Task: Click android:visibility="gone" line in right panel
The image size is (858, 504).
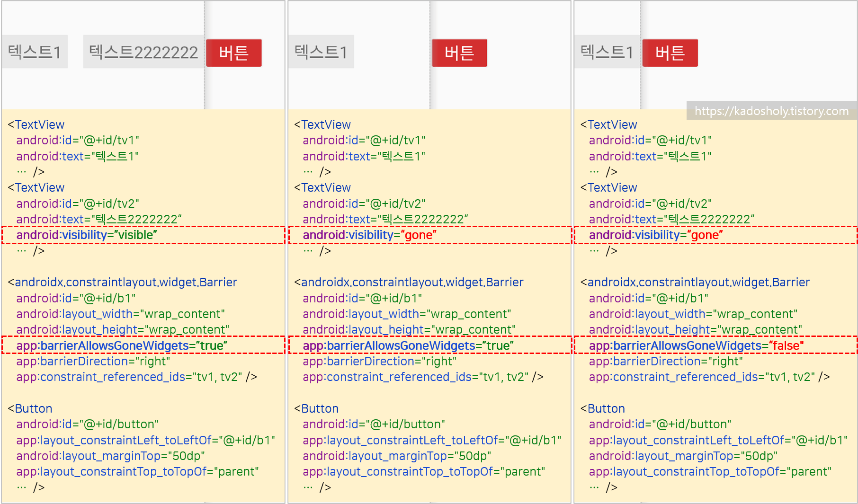Action: [656, 235]
